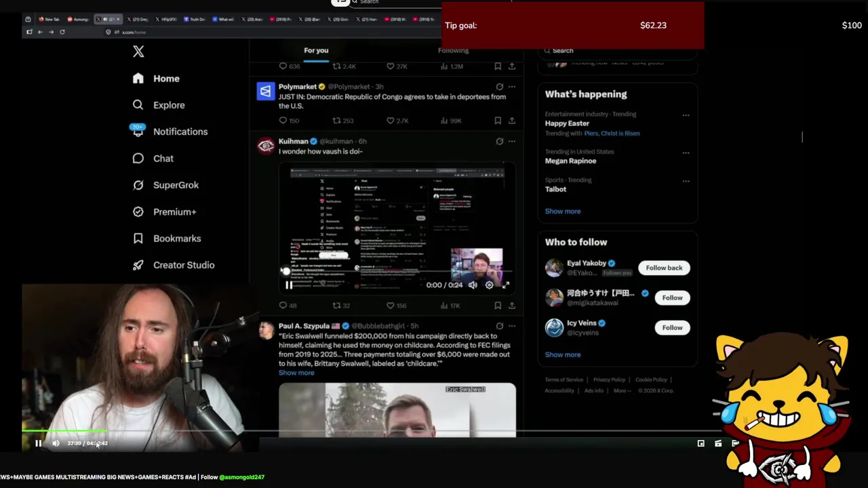
Task: Open options for Happy Easter trend
Action: click(x=686, y=115)
